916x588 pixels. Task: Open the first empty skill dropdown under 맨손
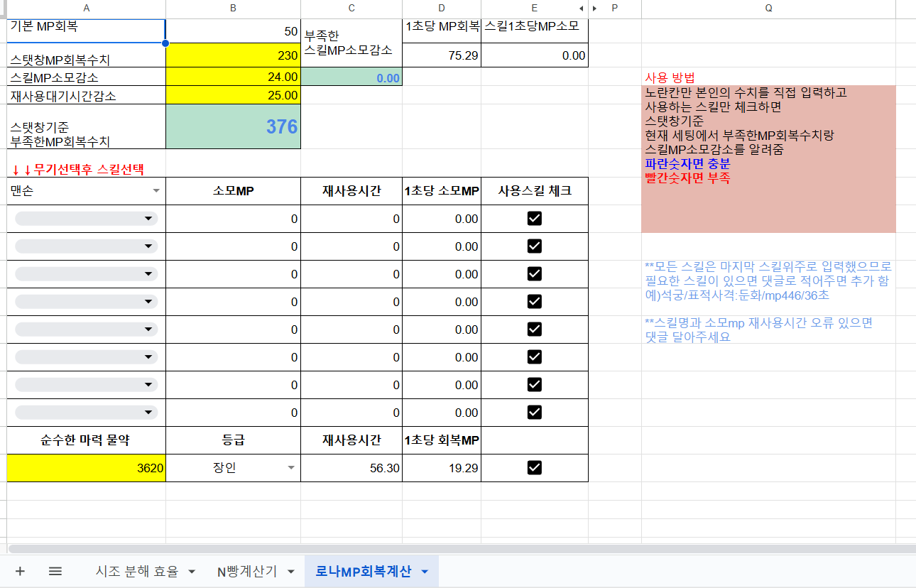(86, 219)
